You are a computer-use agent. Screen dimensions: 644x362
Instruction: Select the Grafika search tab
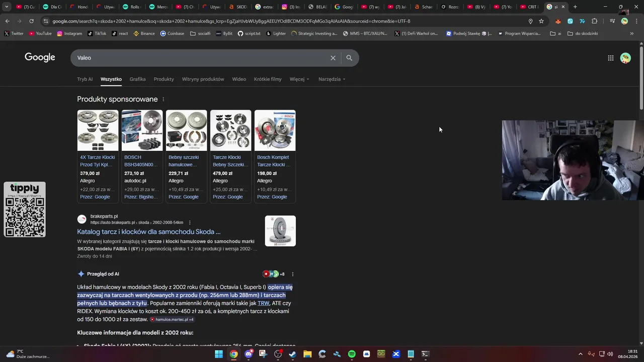pyautogui.click(x=137, y=79)
